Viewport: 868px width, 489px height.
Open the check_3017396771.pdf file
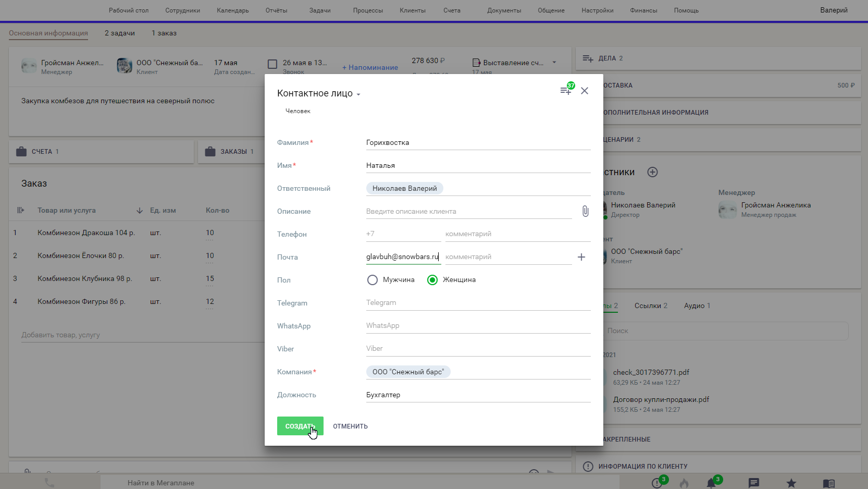651,373
